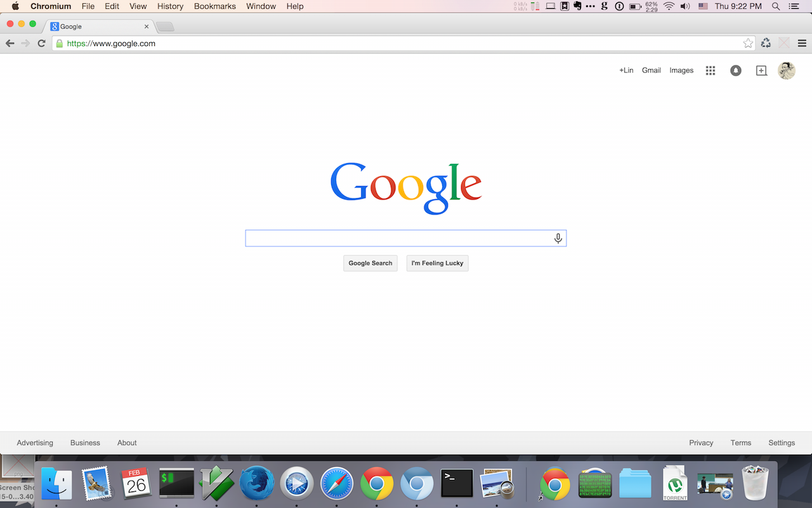Image resolution: width=812 pixels, height=508 pixels.
Task: Open the Apple menu
Action: pyautogui.click(x=15, y=6)
